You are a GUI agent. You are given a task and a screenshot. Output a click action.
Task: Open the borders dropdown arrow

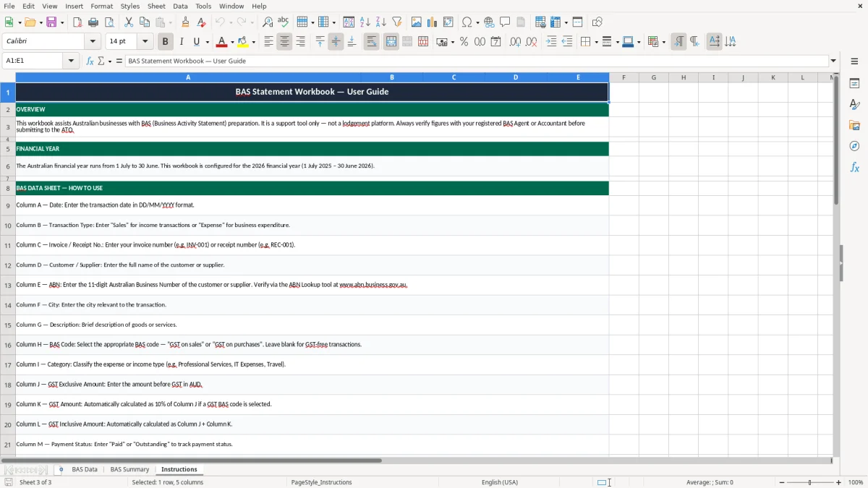tap(595, 42)
